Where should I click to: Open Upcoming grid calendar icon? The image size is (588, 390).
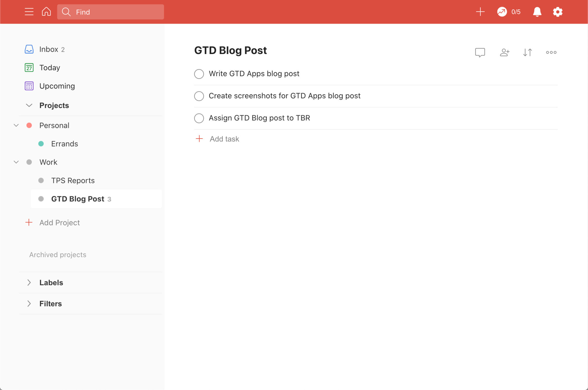coord(29,86)
